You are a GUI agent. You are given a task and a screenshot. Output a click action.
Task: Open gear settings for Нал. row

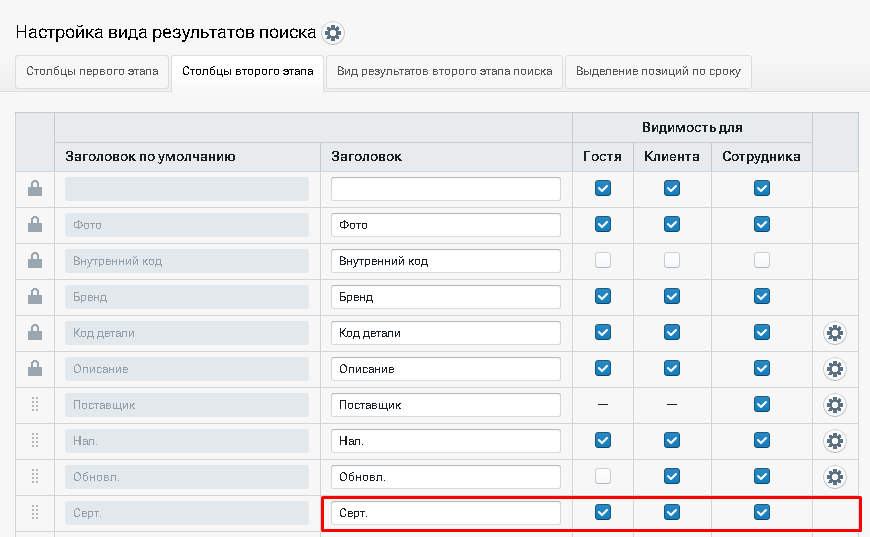click(x=834, y=441)
